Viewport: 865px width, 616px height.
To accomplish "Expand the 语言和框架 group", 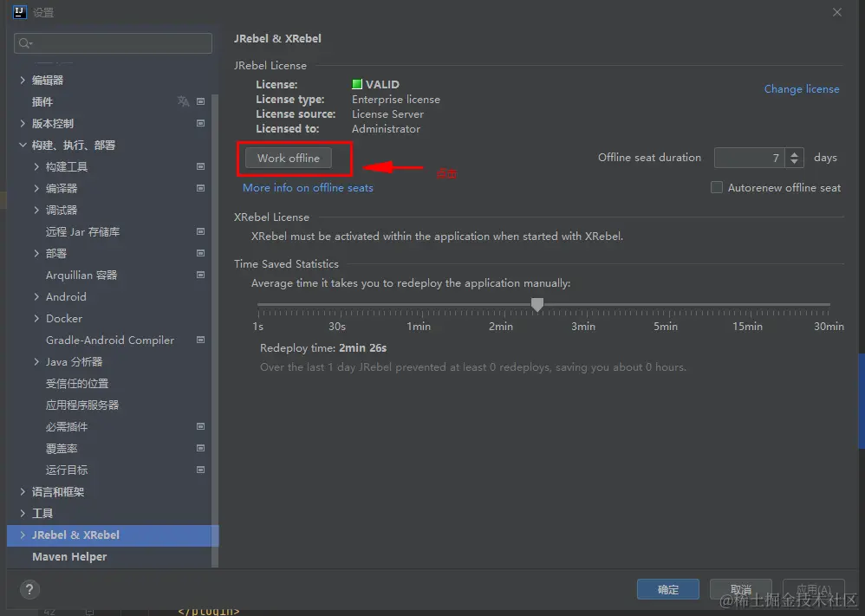I will point(23,491).
